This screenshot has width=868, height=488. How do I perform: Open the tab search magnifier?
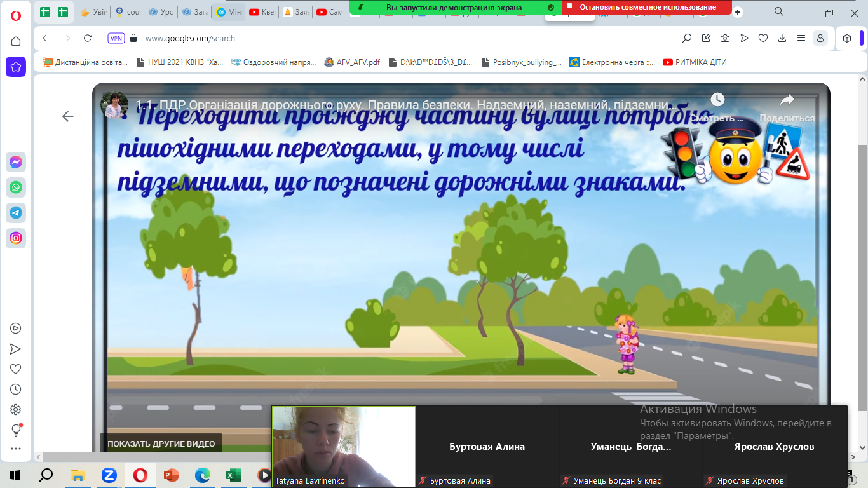coord(779,12)
